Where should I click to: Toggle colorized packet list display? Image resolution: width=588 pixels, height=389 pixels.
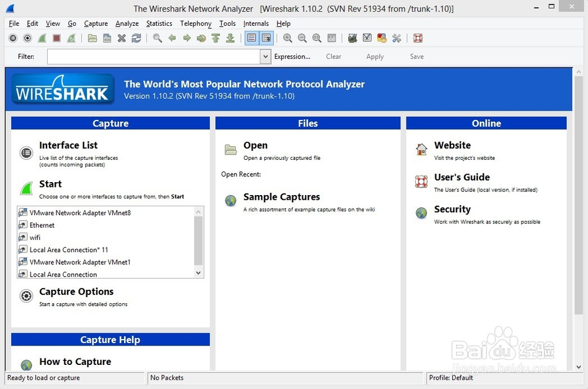[x=251, y=38]
